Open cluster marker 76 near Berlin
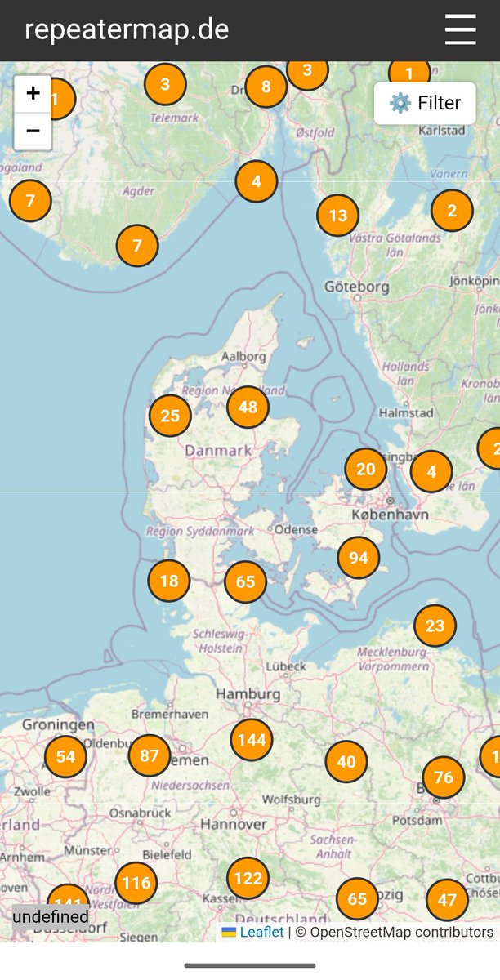 click(444, 777)
